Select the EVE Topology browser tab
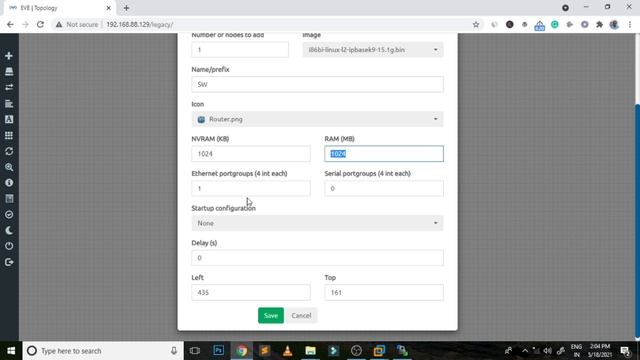This screenshot has width=640, height=360. pyautogui.click(x=57, y=8)
